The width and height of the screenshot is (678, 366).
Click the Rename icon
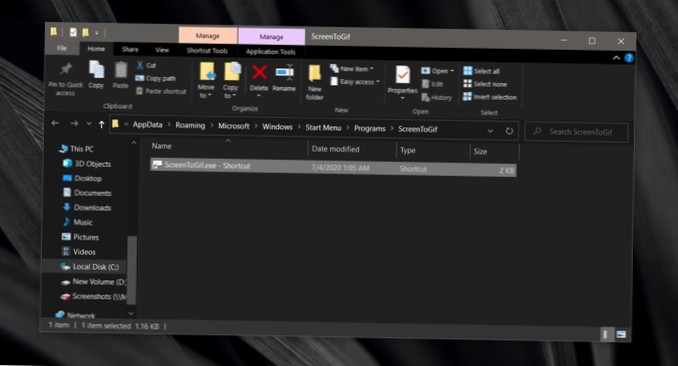point(284,73)
